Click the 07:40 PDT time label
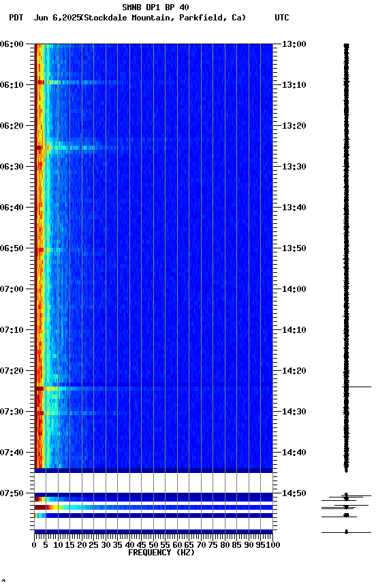This screenshot has width=376, height=588. [x=12, y=453]
